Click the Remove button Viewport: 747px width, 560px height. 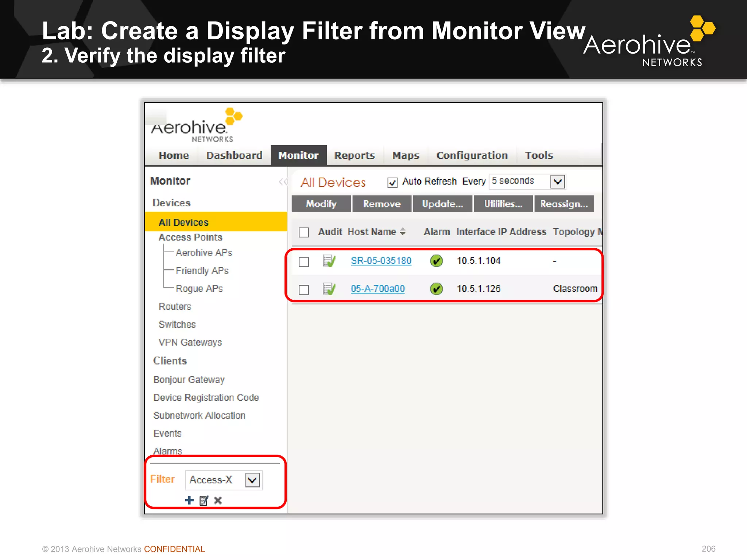tap(382, 204)
